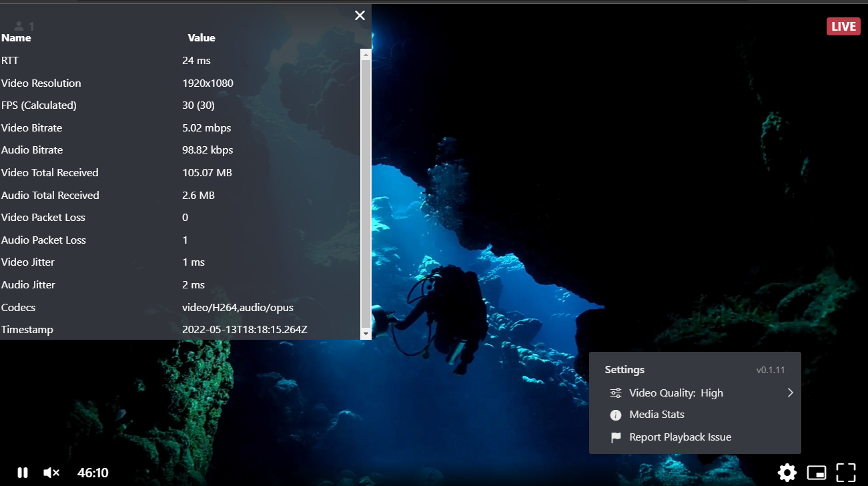Select Report Playback Issue entry
The image size is (868, 486).
pyautogui.click(x=680, y=437)
